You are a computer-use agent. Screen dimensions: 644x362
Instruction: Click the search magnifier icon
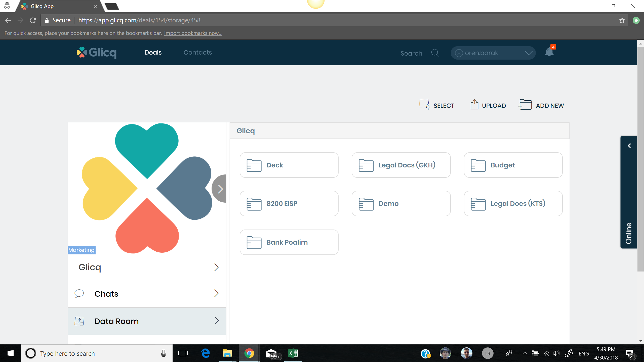click(435, 53)
